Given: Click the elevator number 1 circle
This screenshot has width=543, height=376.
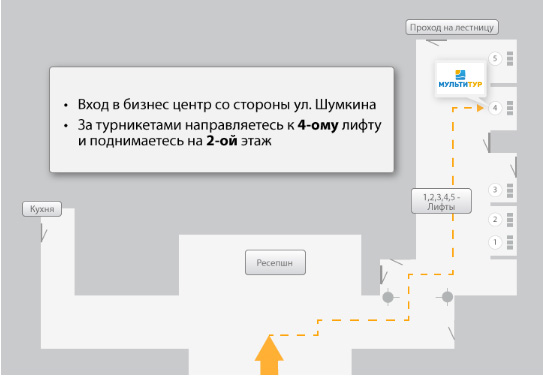Looking at the screenshot, I should tap(495, 242).
